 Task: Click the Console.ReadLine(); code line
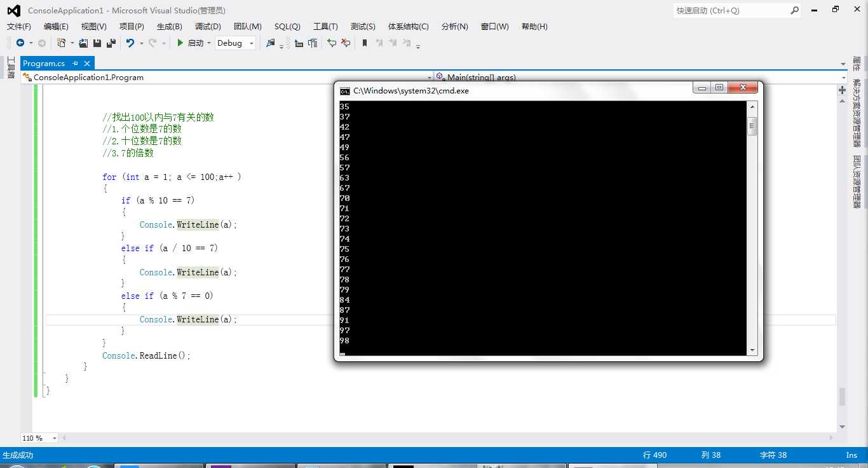pyautogui.click(x=146, y=355)
